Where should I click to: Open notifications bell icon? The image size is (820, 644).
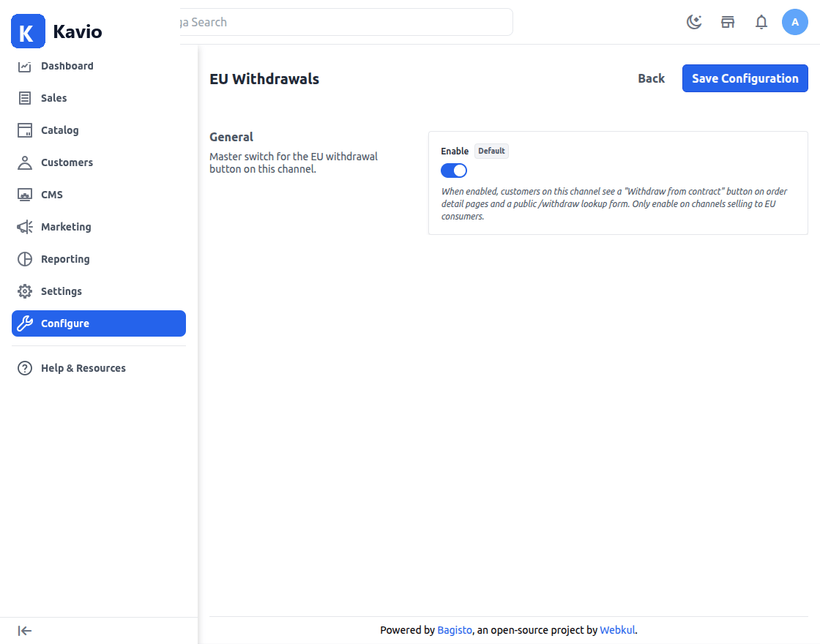pyautogui.click(x=761, y=22)
